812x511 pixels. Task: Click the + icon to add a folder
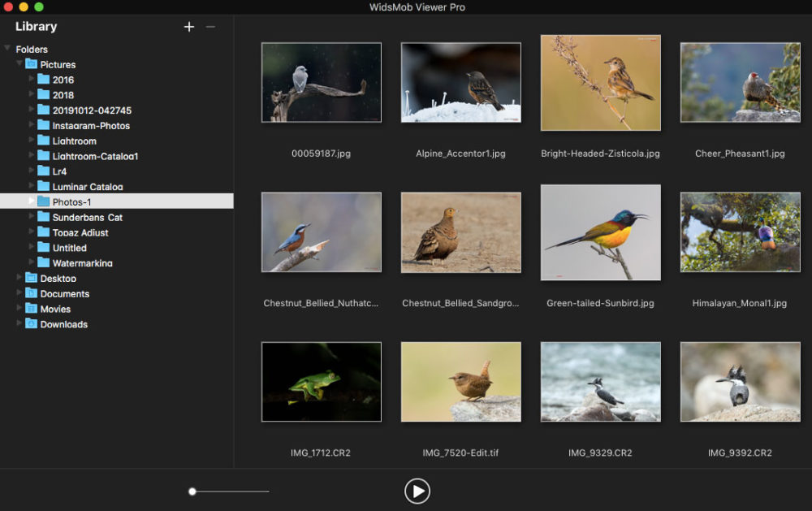[189, 26]
